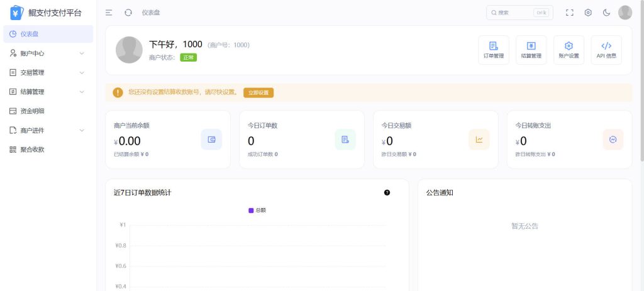Enter fullscreen mode via the header icon

click(569, 13)
